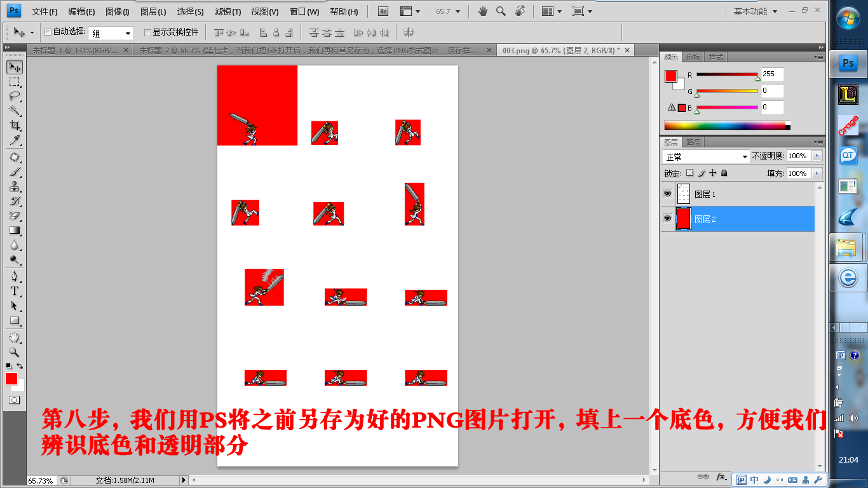Open the Layers panel options menu
The height and width of the screenshot is (488, 868).
(818, 142)
